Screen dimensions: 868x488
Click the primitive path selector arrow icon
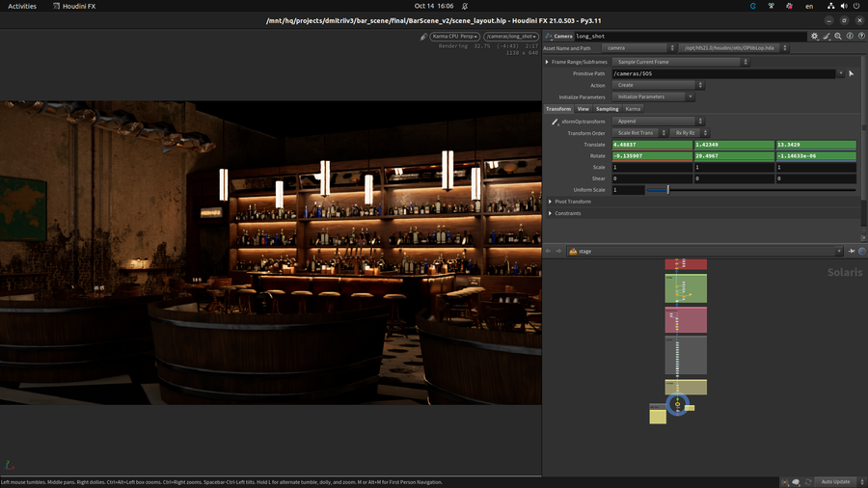point(852,73)
